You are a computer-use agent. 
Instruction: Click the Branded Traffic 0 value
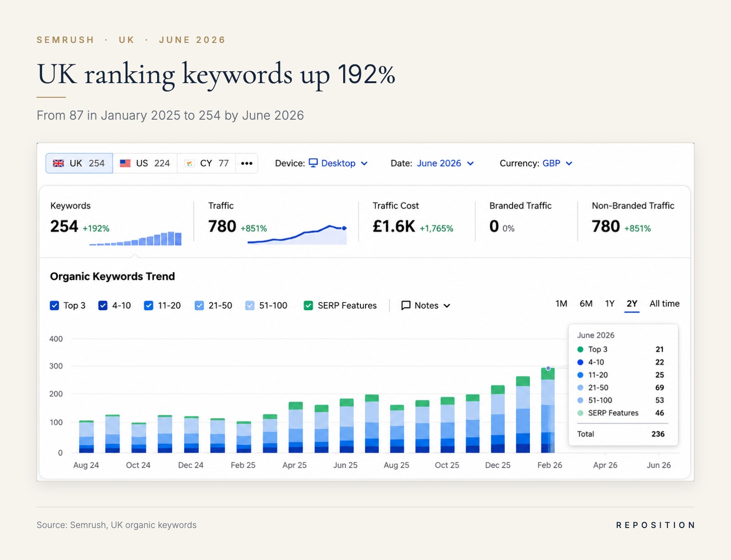[x=494, y=226]
